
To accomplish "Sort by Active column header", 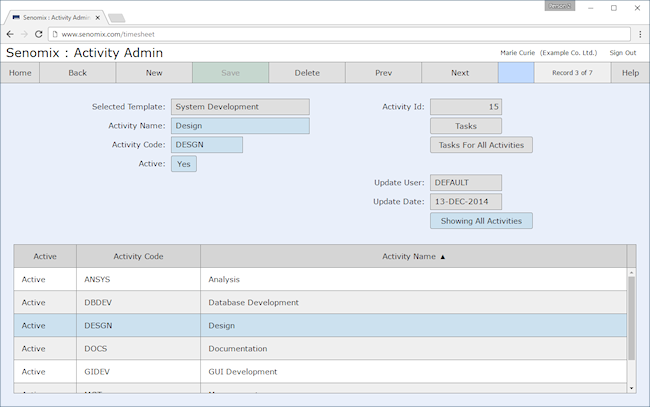I will 45,256.
